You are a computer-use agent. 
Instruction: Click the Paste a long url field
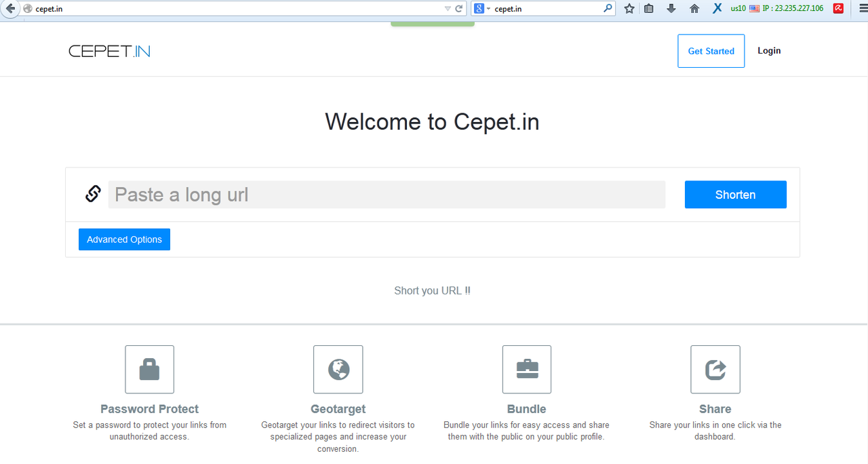[387, 195]
